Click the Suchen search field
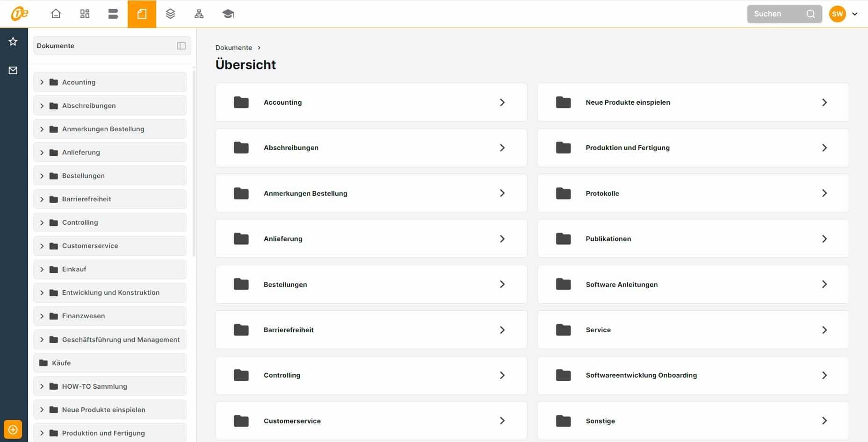 tap(778, 14)
